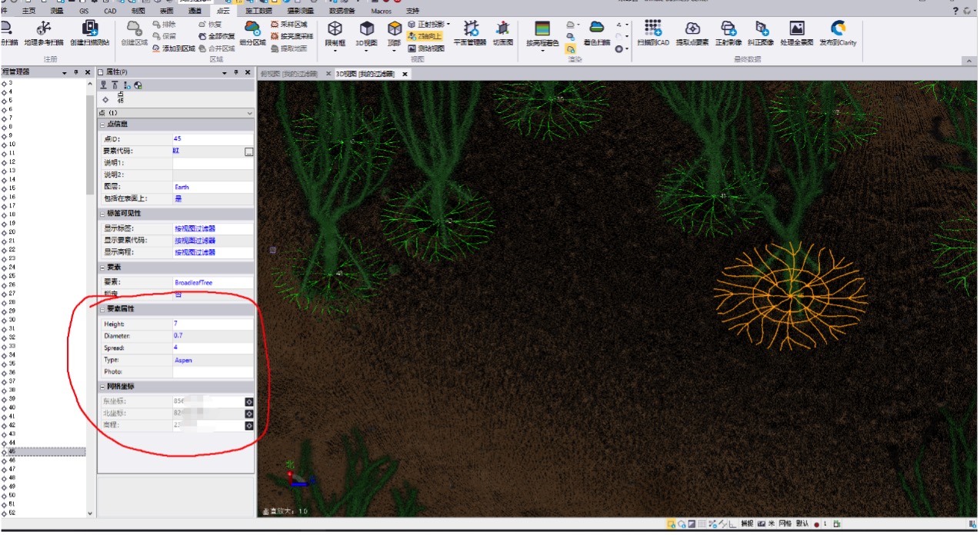Select the 排除 exclude tool
980x535 pixels.
(165, 25)
